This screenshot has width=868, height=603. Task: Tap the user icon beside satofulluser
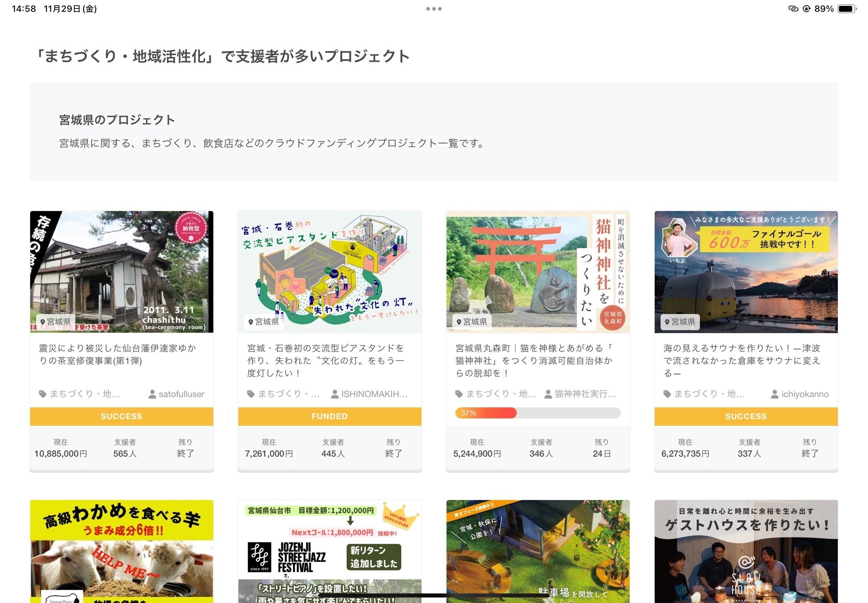[152, 394]
